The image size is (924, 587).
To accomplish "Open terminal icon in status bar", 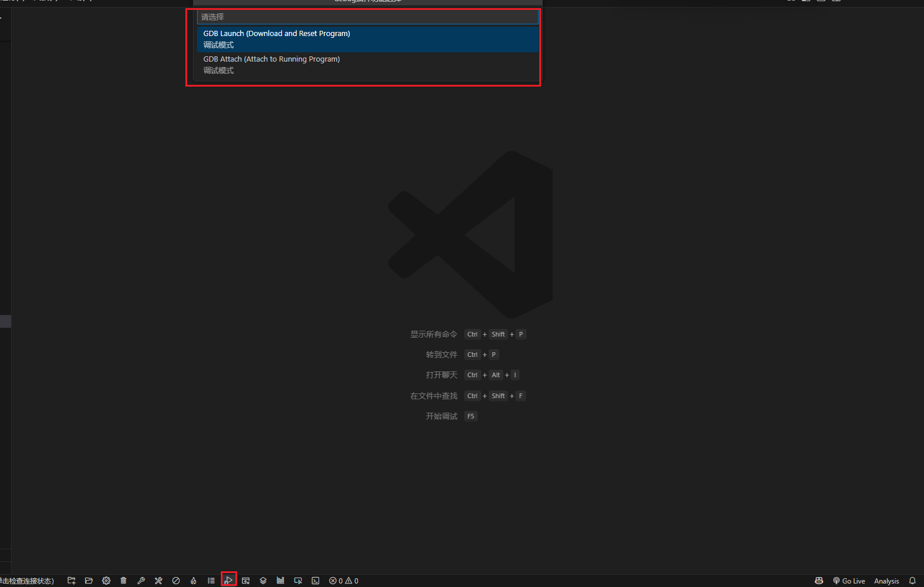I will tap(316, 581).
